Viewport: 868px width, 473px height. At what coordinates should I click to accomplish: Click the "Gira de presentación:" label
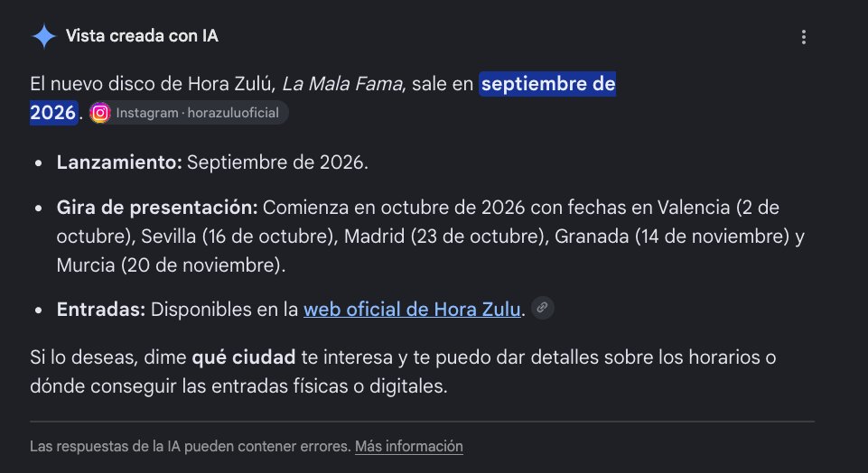point(157,208)
